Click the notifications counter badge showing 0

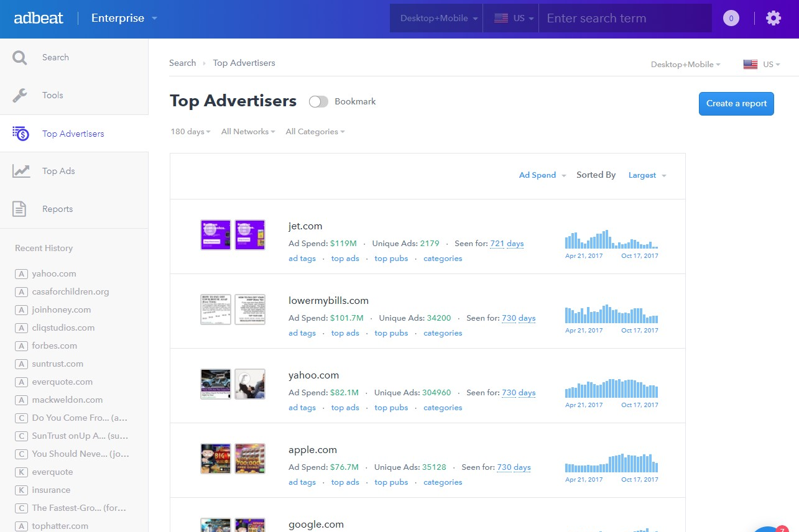(731, 18)
